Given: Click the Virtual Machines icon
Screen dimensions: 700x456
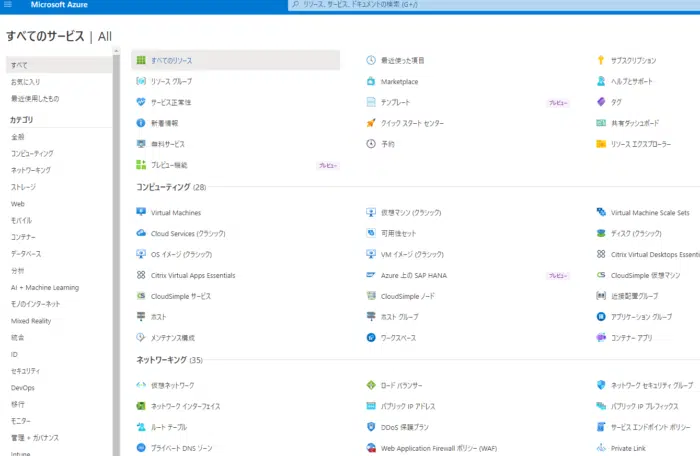Looking at the screenshot, I should point(141,212).
